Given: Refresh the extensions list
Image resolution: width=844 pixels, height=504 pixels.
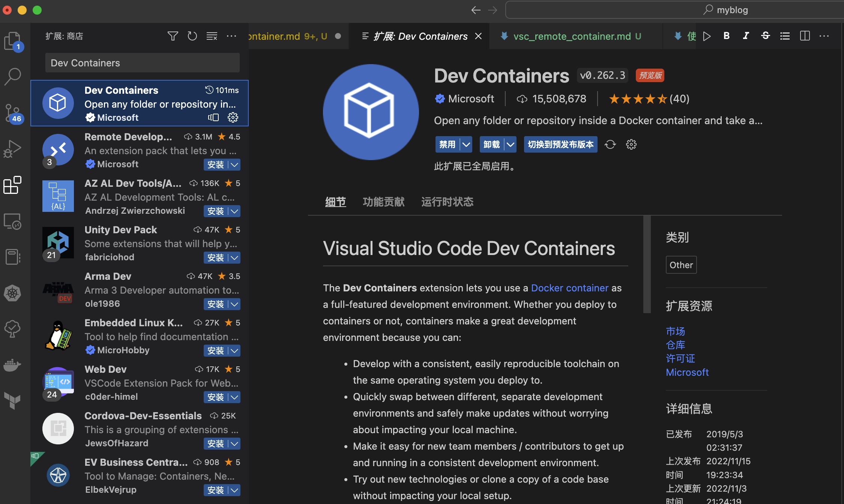Looking at the screenshot, I should pyautogui.click(x=192, y=36).
